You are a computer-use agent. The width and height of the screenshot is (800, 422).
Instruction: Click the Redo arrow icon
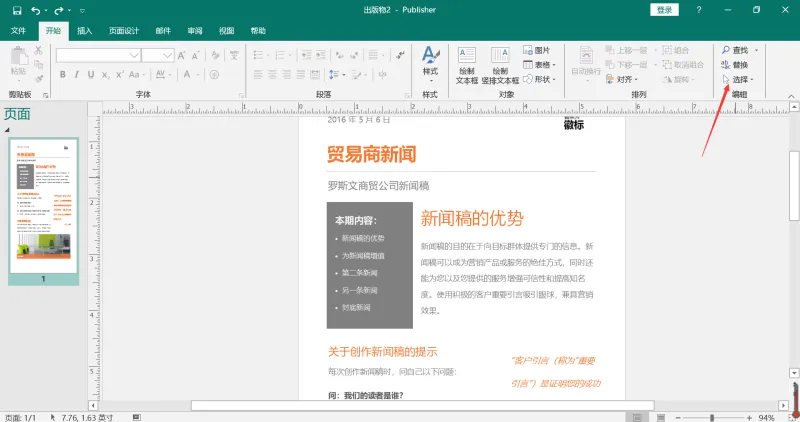click(x=59, y=10)
